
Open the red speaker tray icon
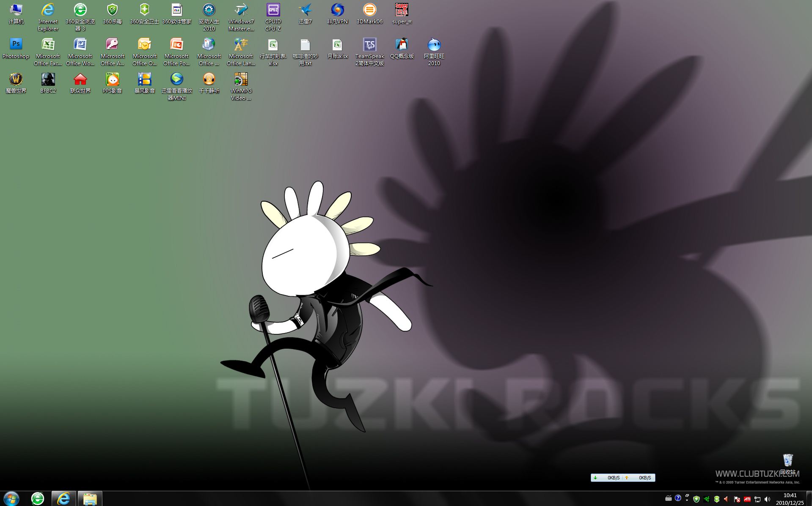tap(726, 499)
